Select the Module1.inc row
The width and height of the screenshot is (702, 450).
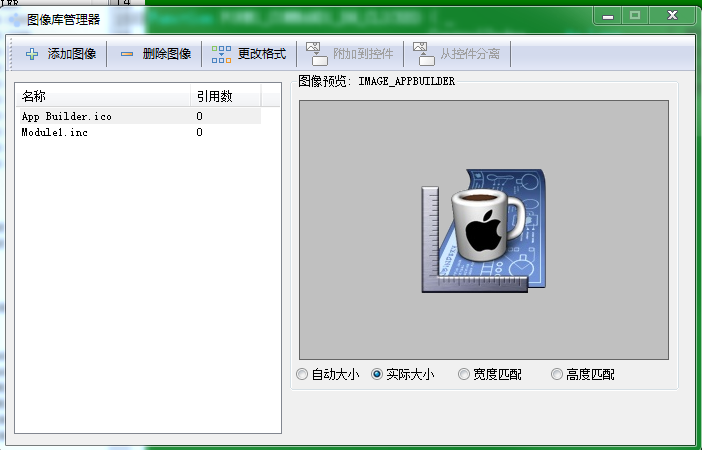pos(139,132)
